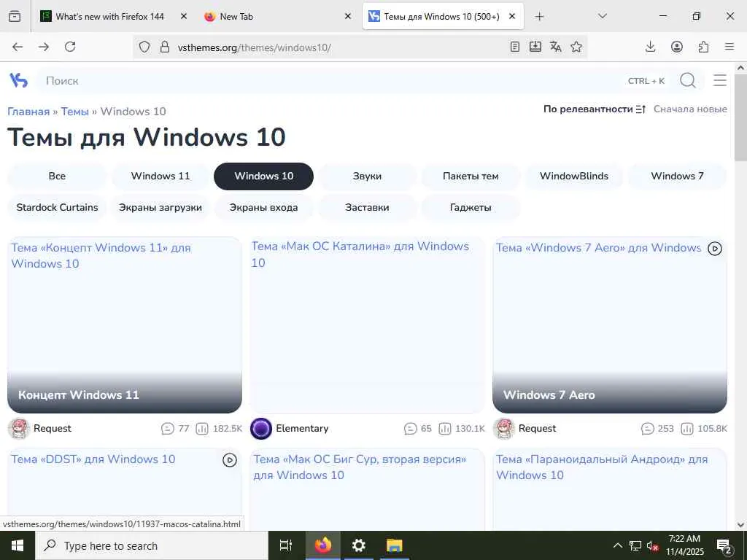Click the Elementary author avatar
747x560 pixels.
[x=261, y=429]
